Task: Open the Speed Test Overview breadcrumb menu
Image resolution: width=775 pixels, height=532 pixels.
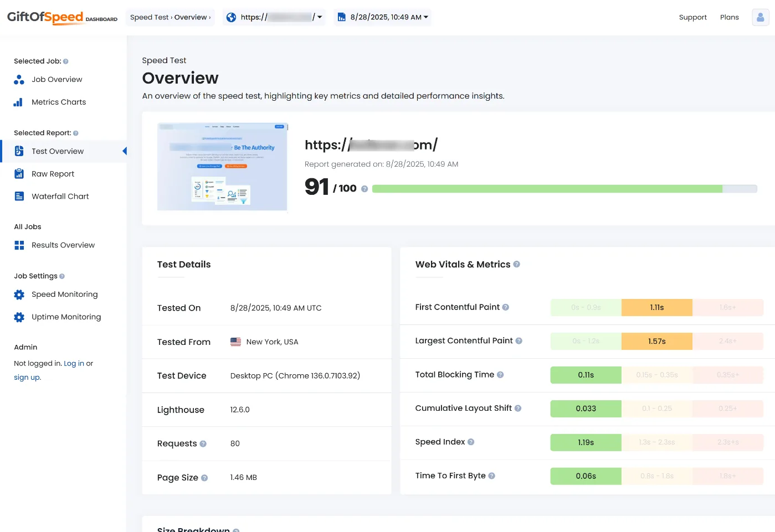Action: (170, 17)
